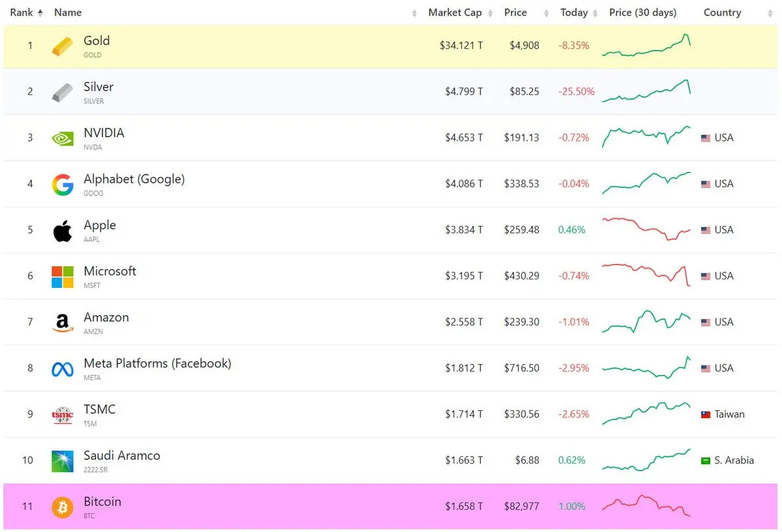The height and width of the screenshot is (532, 782).
Task: Sort table by Market Cap column
Action: [x=455, y=12]
